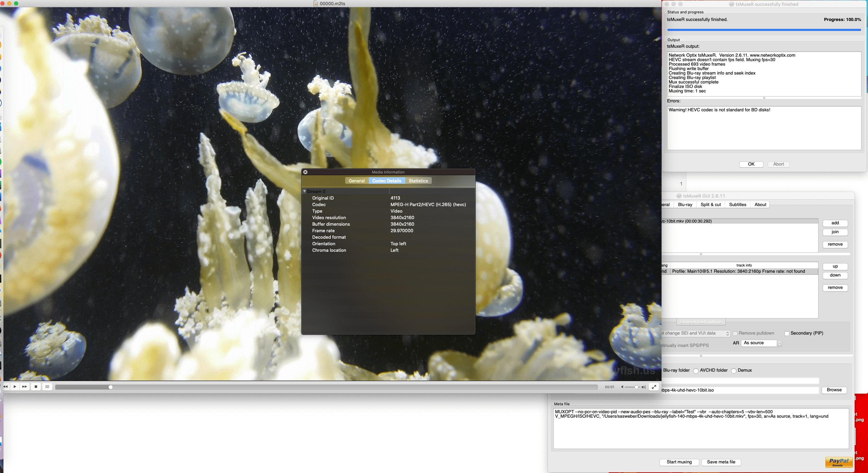Toggle the Remove pulldown checkbox
The image size is (868, 473).
pyautogui.click(x=735, y=333)
